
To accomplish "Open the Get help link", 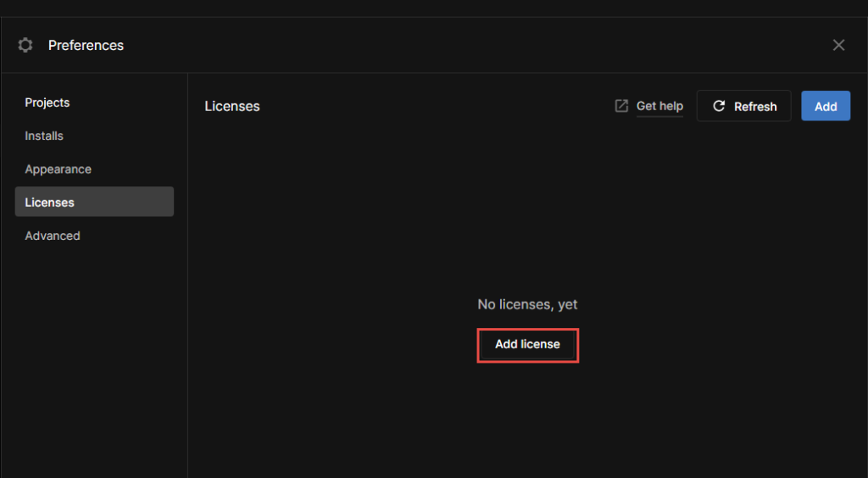I will [x=659, y=106].
